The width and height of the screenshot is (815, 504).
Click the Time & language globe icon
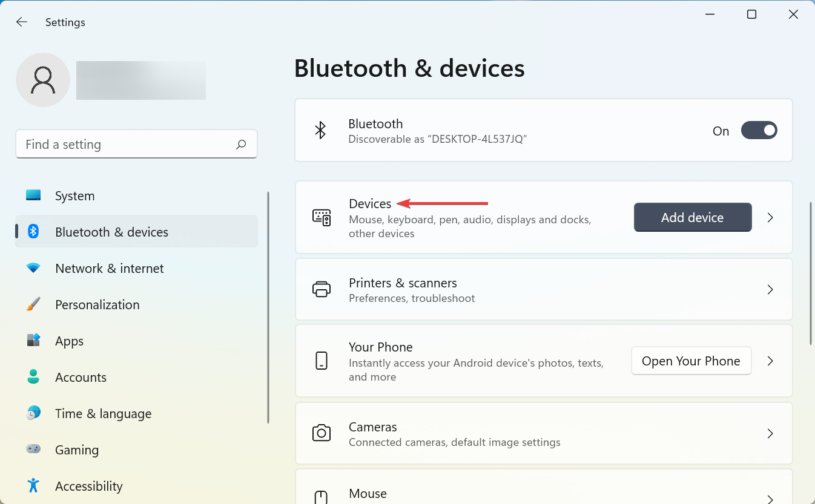(33, 413)
